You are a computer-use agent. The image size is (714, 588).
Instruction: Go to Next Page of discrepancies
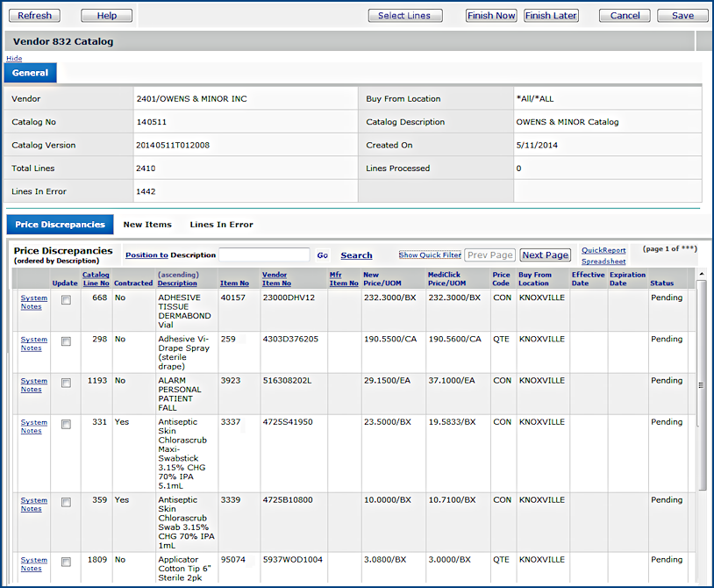[545, 255]
